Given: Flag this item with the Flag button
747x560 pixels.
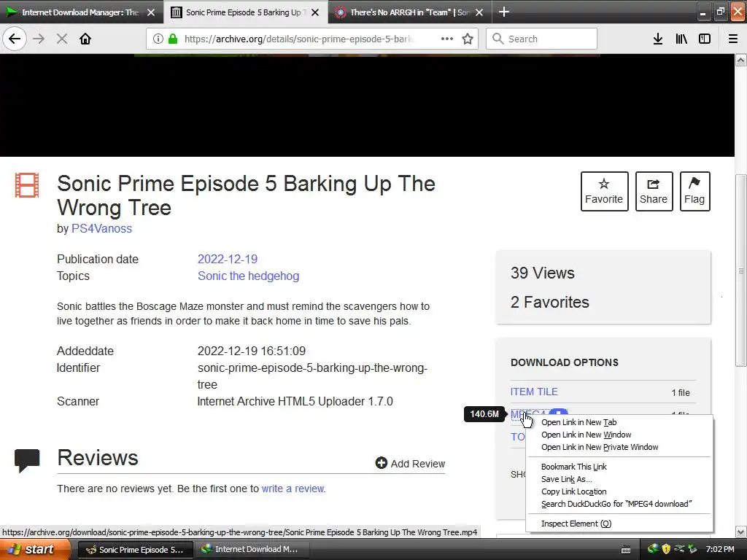Looking at the screenshot, I should (694, 191).
